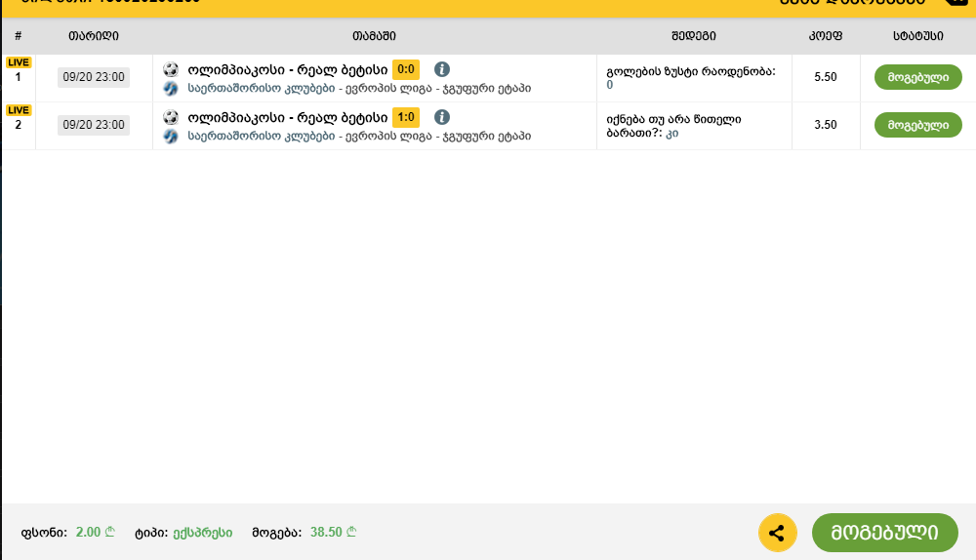Click the soccer ball icon in row 1
This screenshot has width=976, height=560.
click(171, 69)
